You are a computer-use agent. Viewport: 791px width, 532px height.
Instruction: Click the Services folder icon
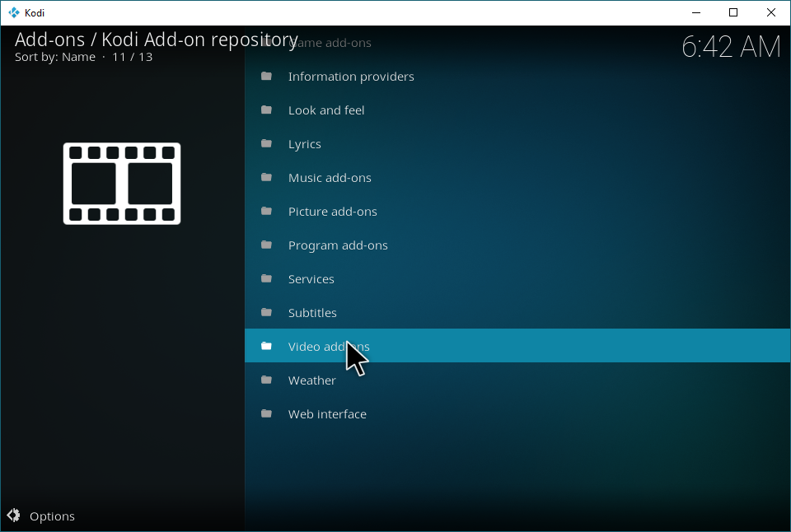click(266, 279)
